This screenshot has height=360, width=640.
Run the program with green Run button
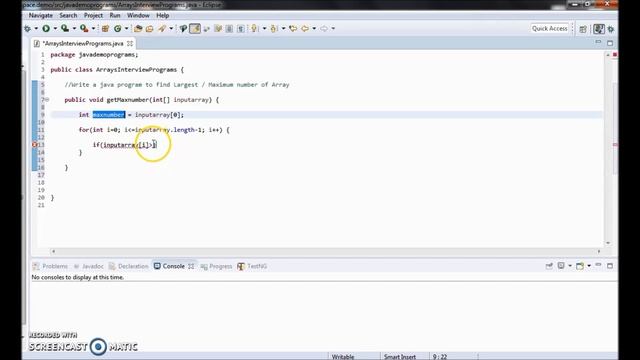click(46, 29)
